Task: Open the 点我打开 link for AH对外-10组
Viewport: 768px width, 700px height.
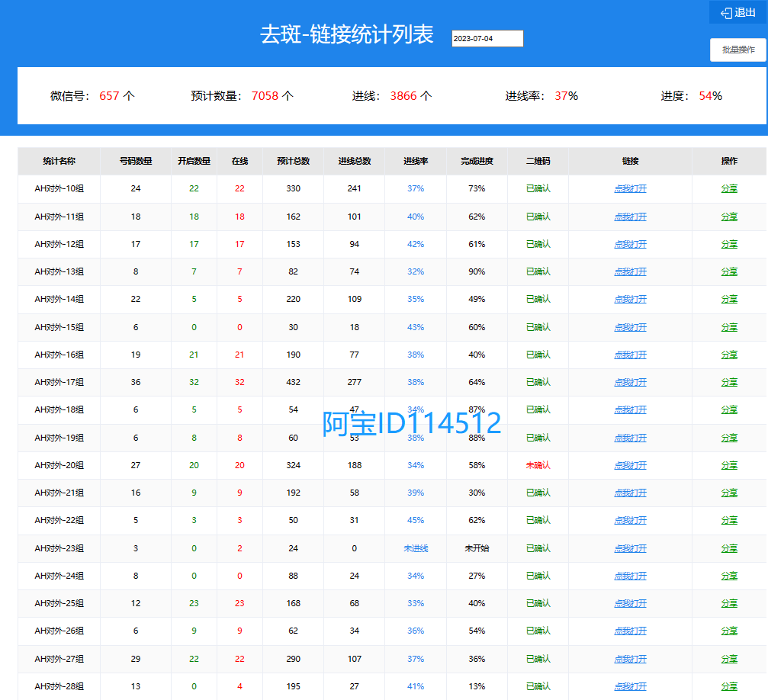Action: coord(631,188)
